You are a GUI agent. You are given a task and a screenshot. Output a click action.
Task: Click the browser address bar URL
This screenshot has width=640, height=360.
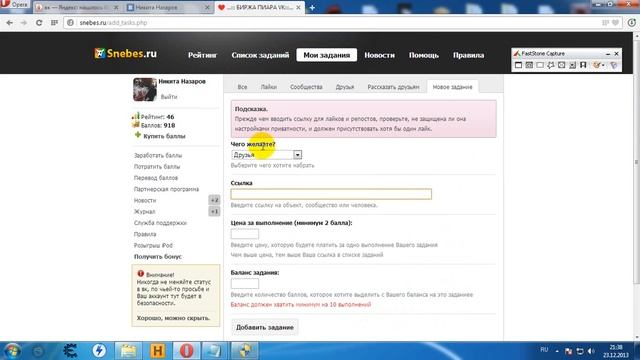[113, 23]
